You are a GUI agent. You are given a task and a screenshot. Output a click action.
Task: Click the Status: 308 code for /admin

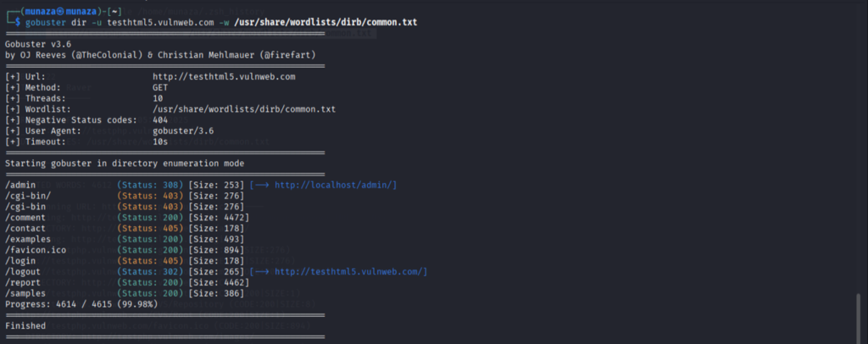point(150,185)
